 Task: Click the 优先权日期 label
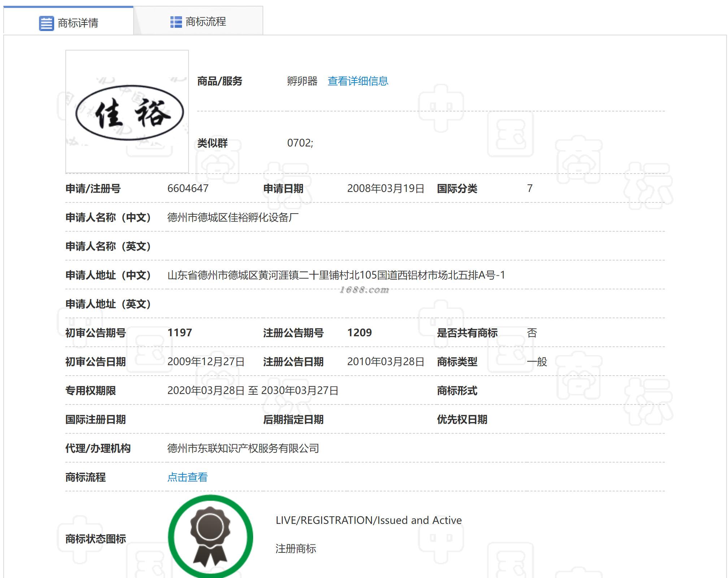coord(462,419)
